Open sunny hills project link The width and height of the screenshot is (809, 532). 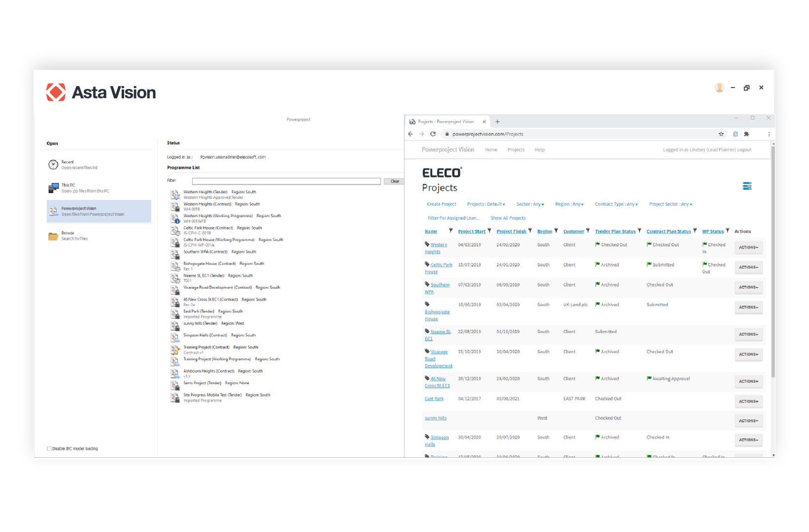click(x=436, y=418)
